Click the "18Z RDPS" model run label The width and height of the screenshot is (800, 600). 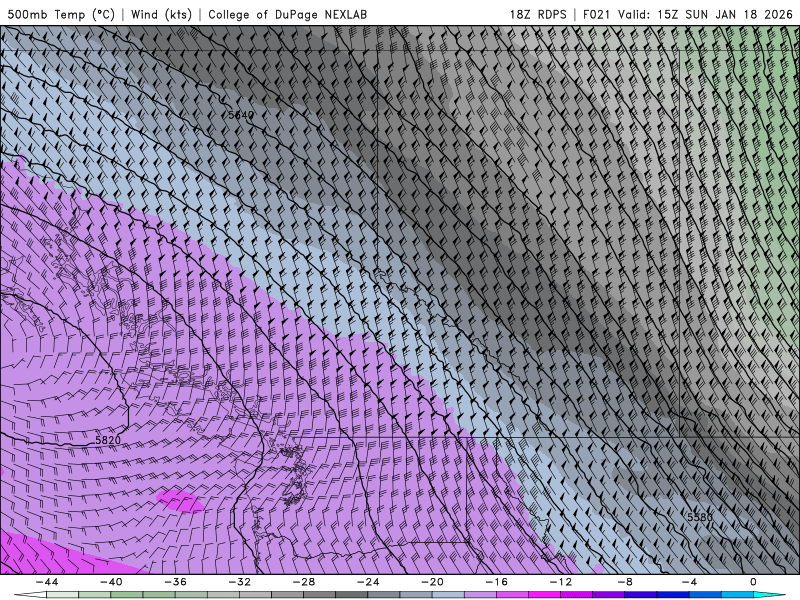pos(538,14)
